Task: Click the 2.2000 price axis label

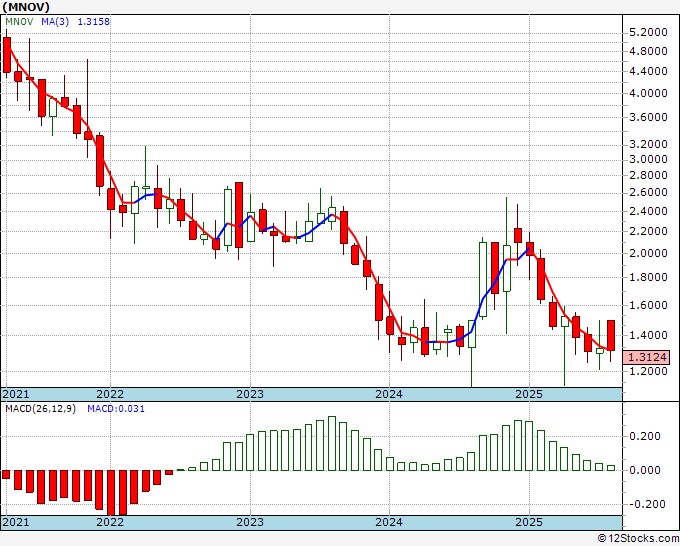Action: tap(648, 231)
